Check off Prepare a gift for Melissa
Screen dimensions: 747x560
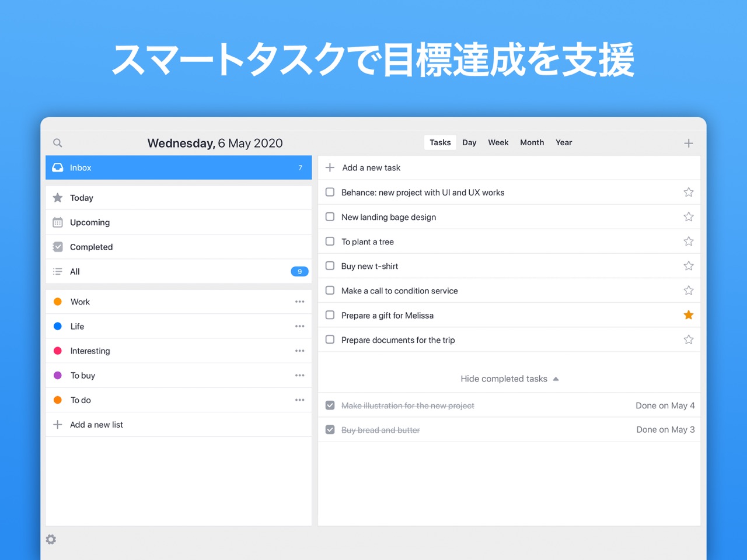tap(330, 315)
